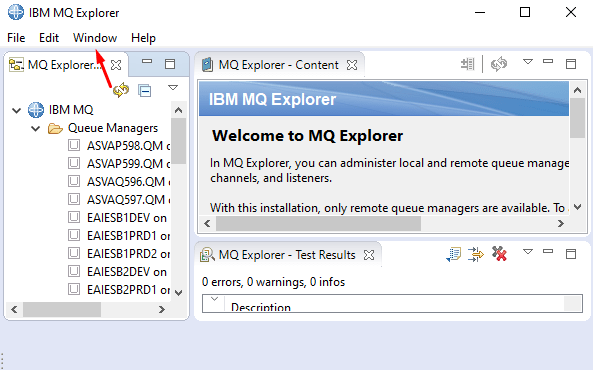Click the icon beside EAIESB1DEV
The height and width of the screenshot is (370, 593).
[74, 217]
